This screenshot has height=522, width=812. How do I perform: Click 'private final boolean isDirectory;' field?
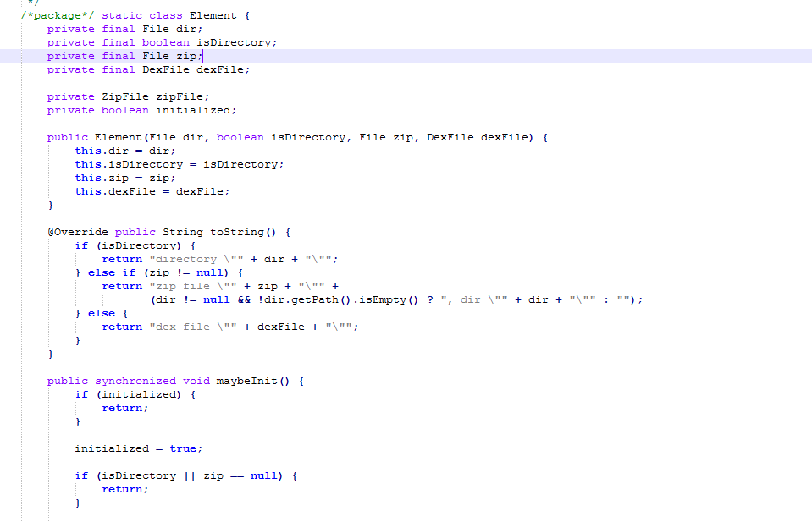[x=162, y=42]
